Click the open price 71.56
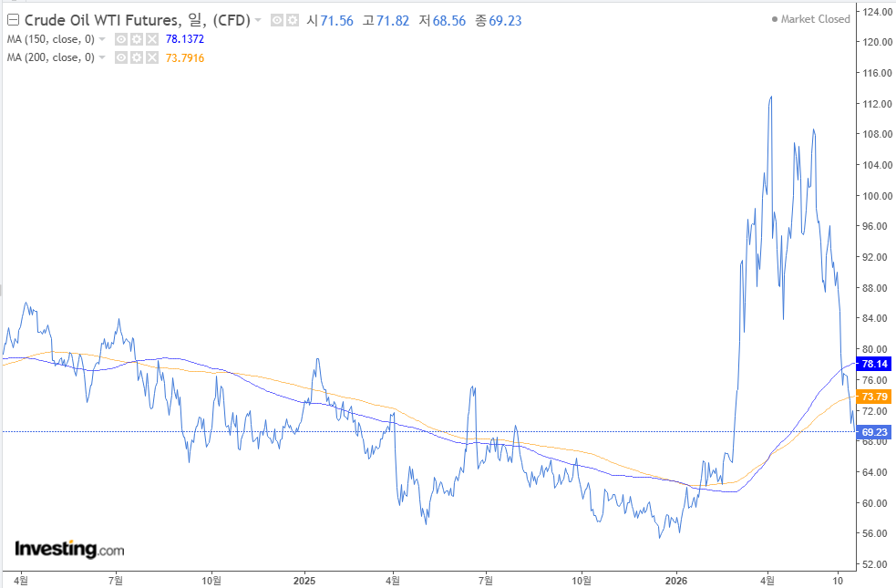 coord(336,21)
